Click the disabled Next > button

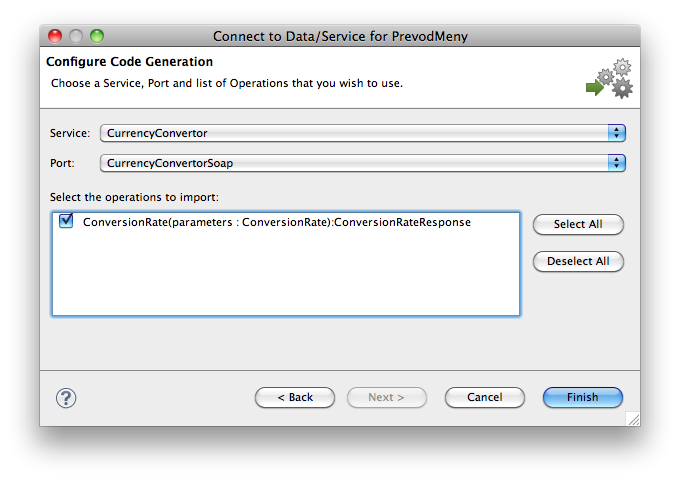[x=386, y=397]
